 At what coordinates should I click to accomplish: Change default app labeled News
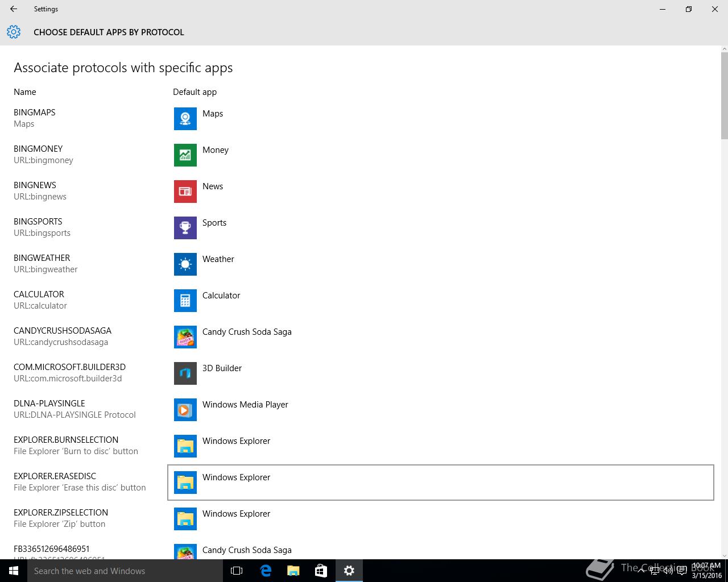[x=213, y=186]
